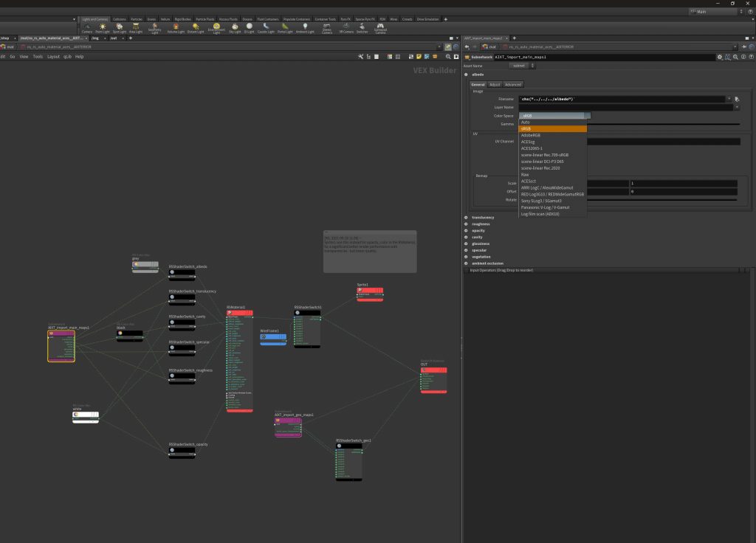Click the Gamma slider track
The width and height of the screenshot is (756, 543).
click(664, 124)
